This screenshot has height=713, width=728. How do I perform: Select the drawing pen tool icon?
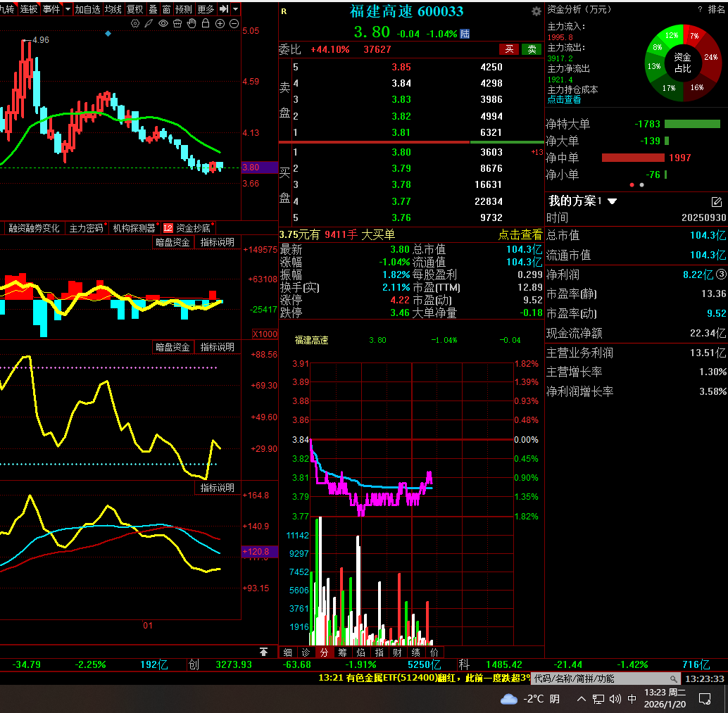click(149, 23)
